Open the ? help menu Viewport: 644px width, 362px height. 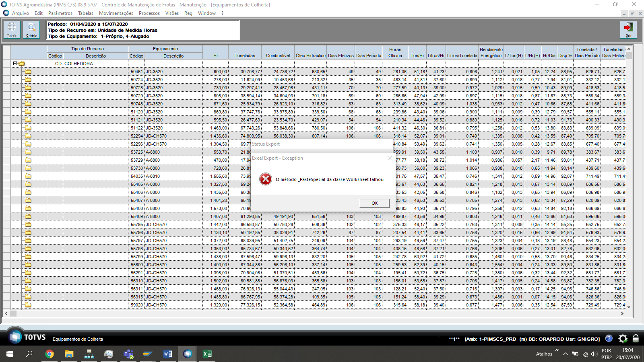pyautogui.click(x=222, y=13)
